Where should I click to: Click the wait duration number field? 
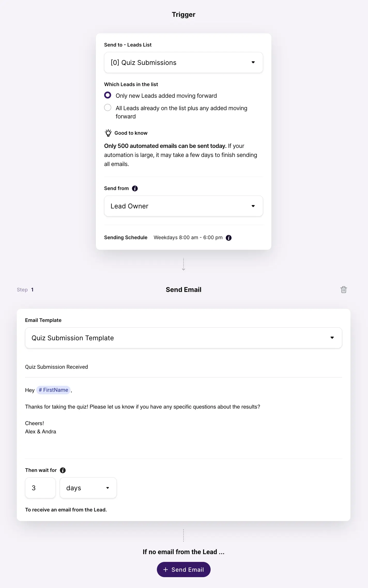click(x=40, y=488)
